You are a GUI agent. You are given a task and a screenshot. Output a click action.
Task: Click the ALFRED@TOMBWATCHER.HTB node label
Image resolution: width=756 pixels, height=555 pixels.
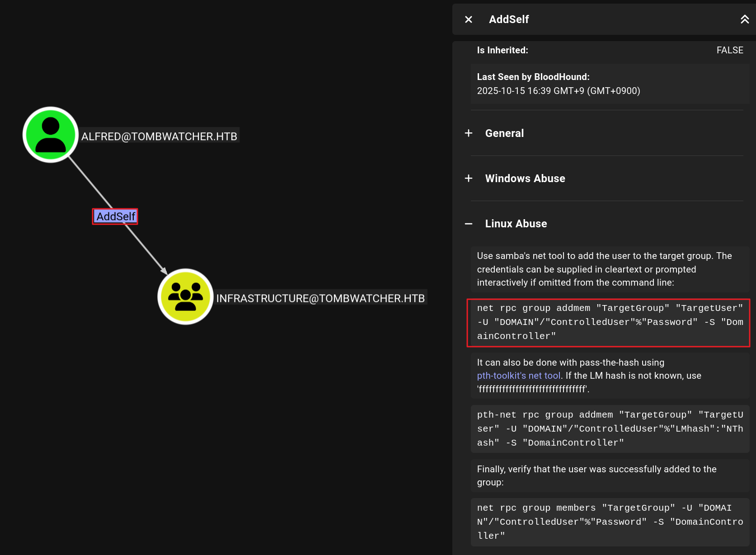pos(159,136)
